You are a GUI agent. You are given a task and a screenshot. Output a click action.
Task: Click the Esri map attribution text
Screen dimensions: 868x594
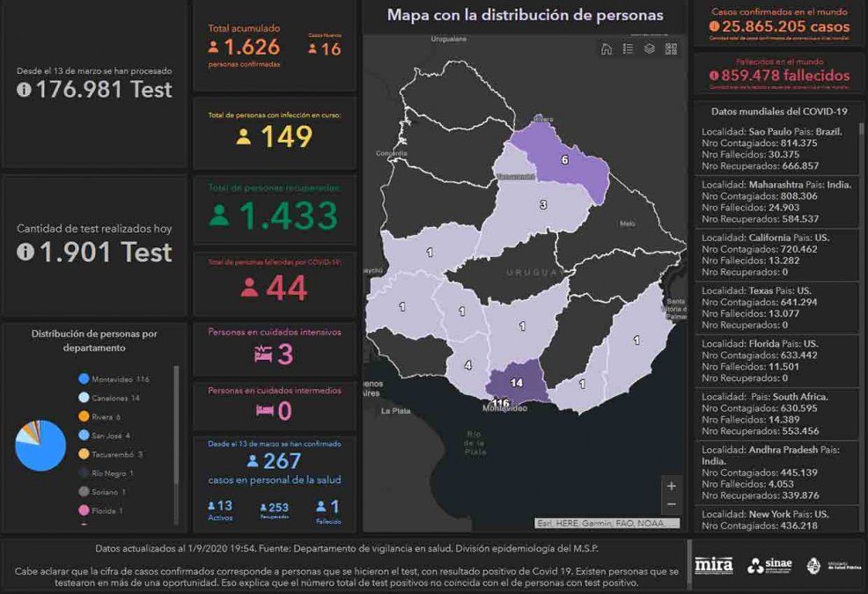[x=607, y=524]
